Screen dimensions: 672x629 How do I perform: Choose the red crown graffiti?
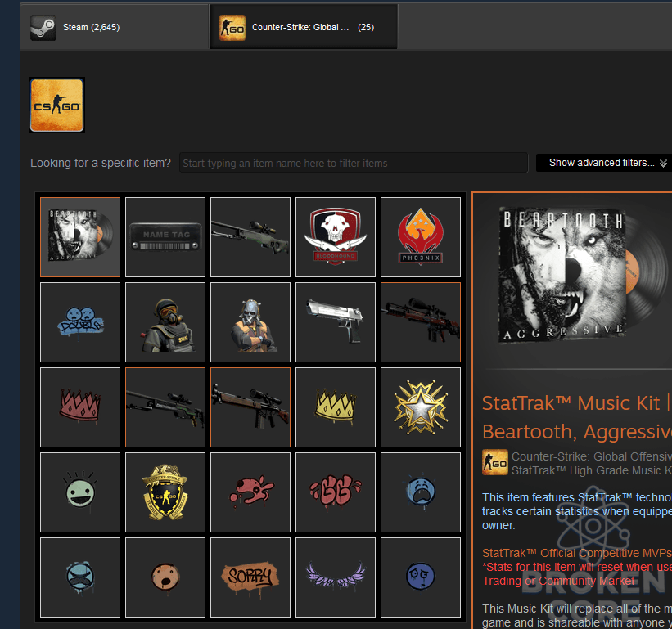coord(80,407)
